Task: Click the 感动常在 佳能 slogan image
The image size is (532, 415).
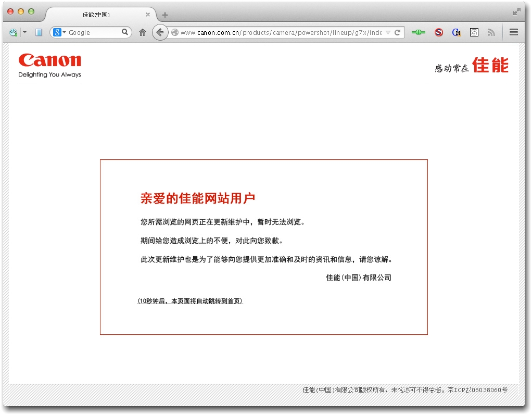Action: point(472,65)
